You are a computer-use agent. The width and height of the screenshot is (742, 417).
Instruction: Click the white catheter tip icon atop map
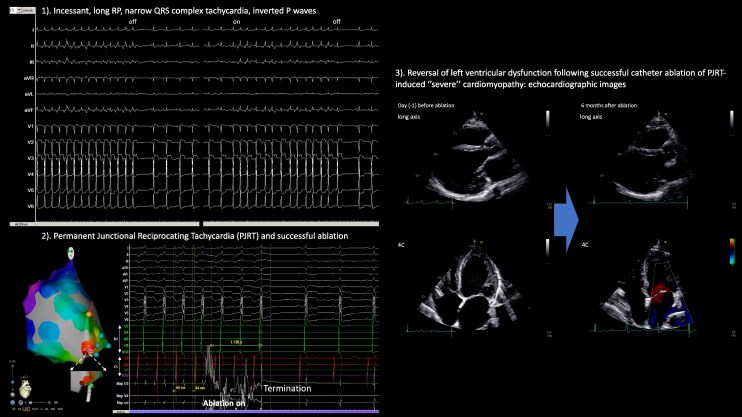[x=71, y=253]
